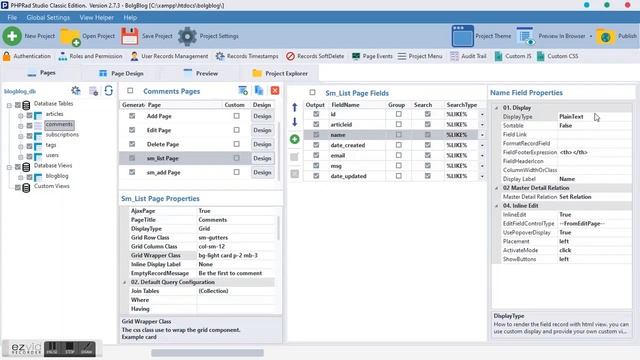Select the subscriptions table
Screen dimensions: 640x360
(62, 134)
